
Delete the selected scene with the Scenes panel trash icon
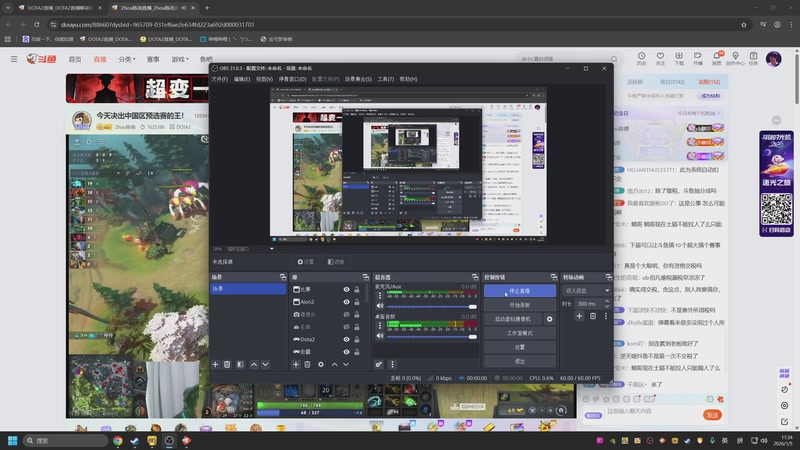[x=227, y=364]
